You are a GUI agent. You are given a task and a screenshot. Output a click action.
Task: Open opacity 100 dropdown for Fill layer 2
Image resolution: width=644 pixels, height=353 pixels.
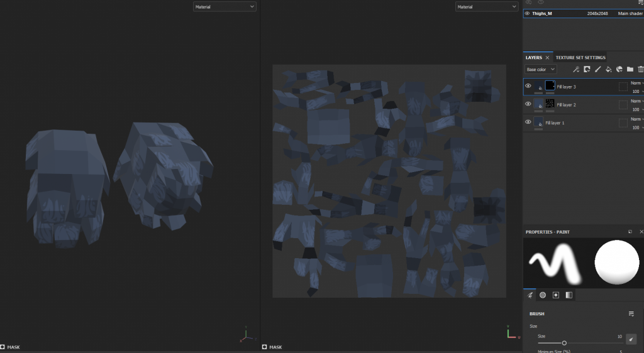point(637,109)
